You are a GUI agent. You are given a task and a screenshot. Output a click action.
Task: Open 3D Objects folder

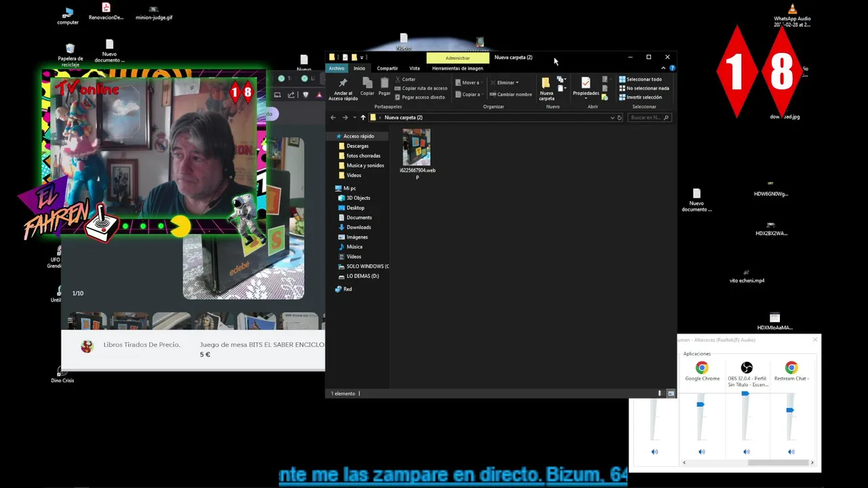358,198
